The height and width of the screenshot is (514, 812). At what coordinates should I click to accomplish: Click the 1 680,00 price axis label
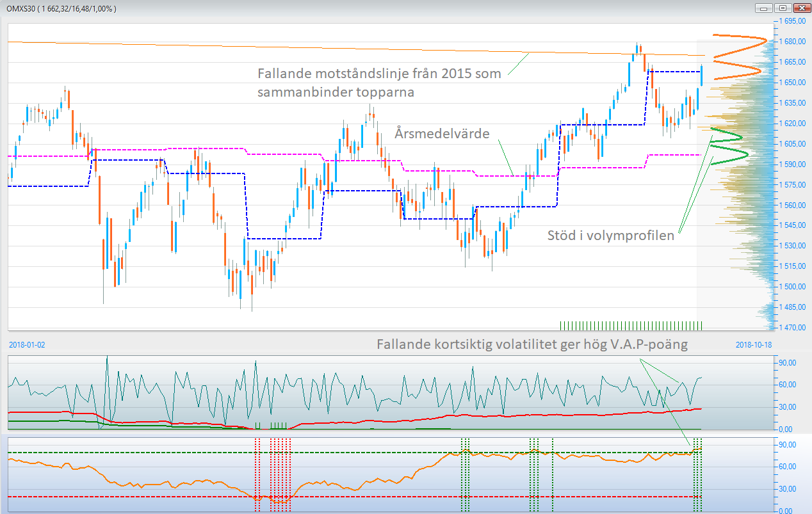tap(793, 42)
